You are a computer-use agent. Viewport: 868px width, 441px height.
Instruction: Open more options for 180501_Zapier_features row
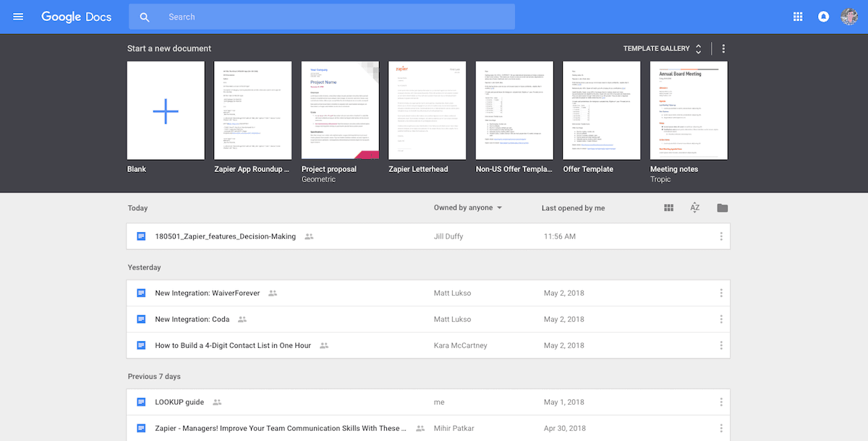pyautogui.click(x=721, y=236)
